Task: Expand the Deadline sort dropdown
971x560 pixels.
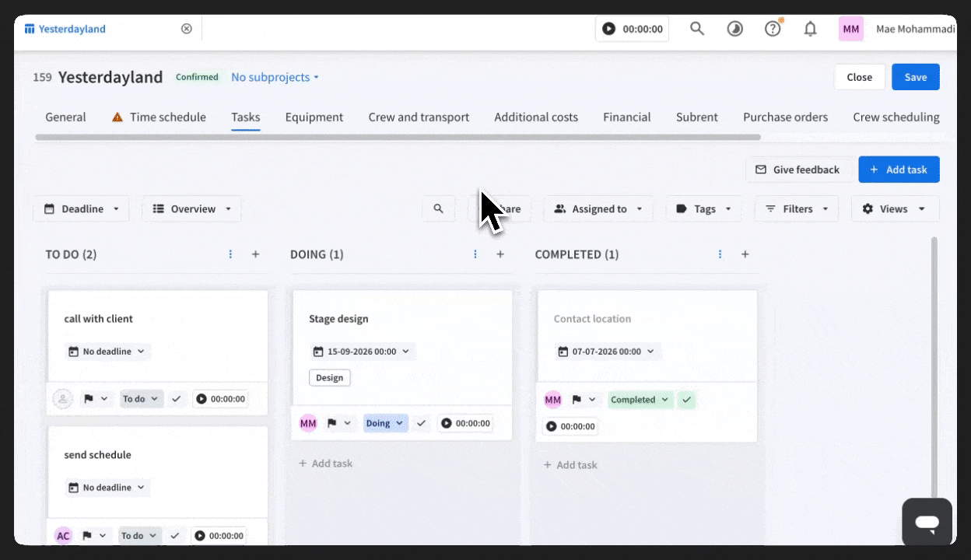Action: (x=81, y=208)
